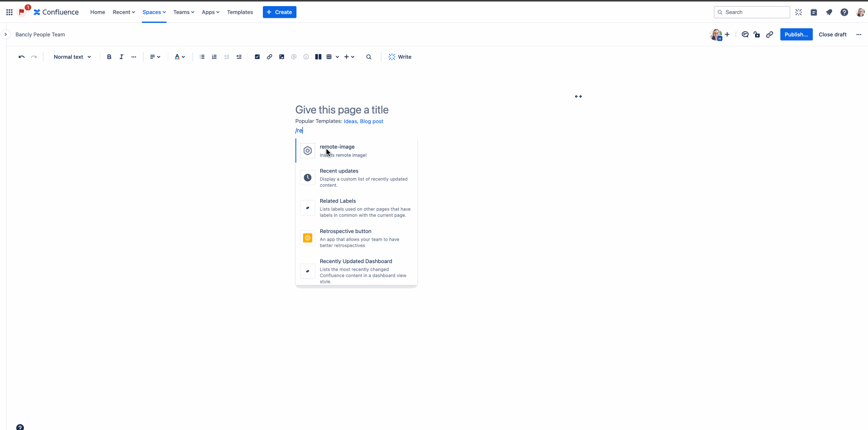Toggle italic formatting

point(121,57)
